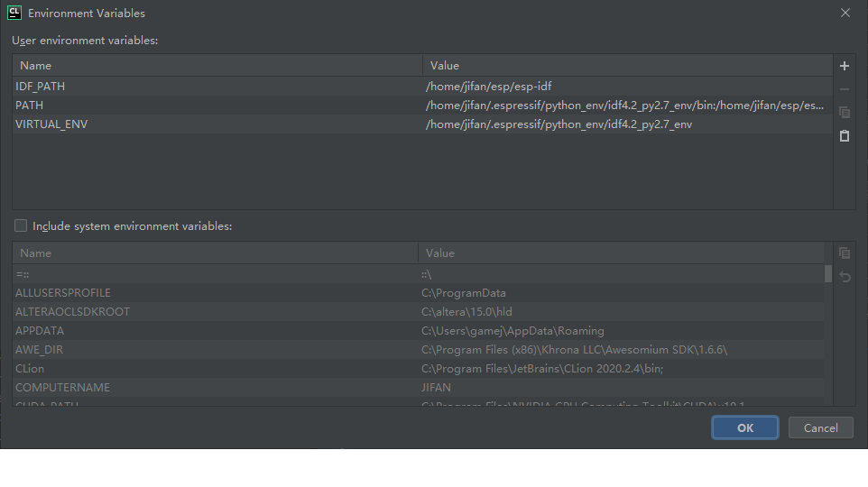Paste variables from clipboard icon
Viewport: 868px width, 487px height.
845,135
